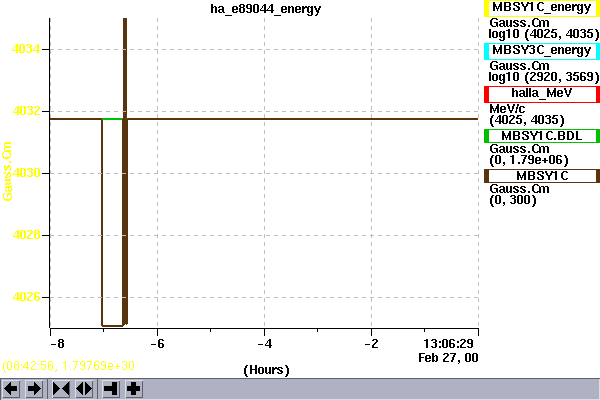The image size is (600, 400).
Task: Select the MBSY3C_energy legend entry
Action: point(541,51)
